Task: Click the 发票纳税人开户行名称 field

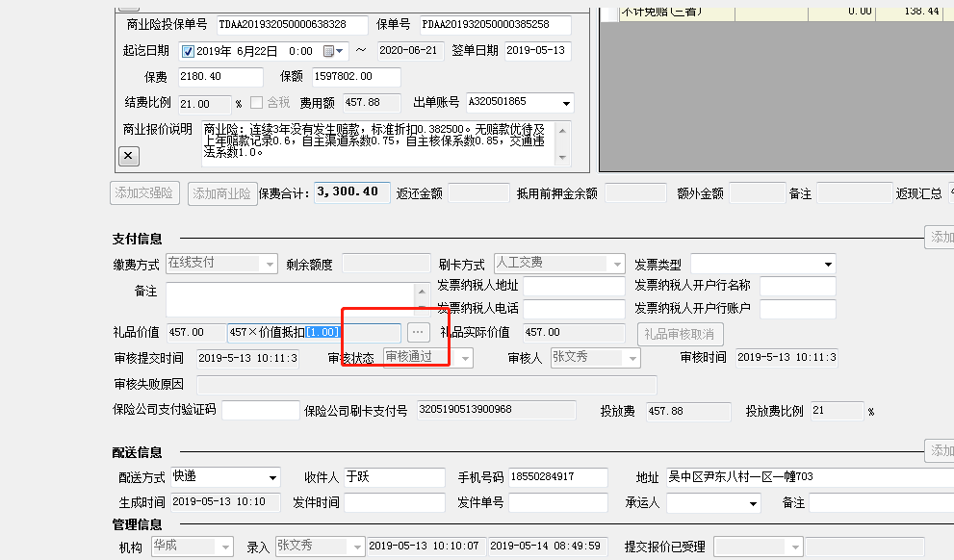Action: tap(798, 286)
